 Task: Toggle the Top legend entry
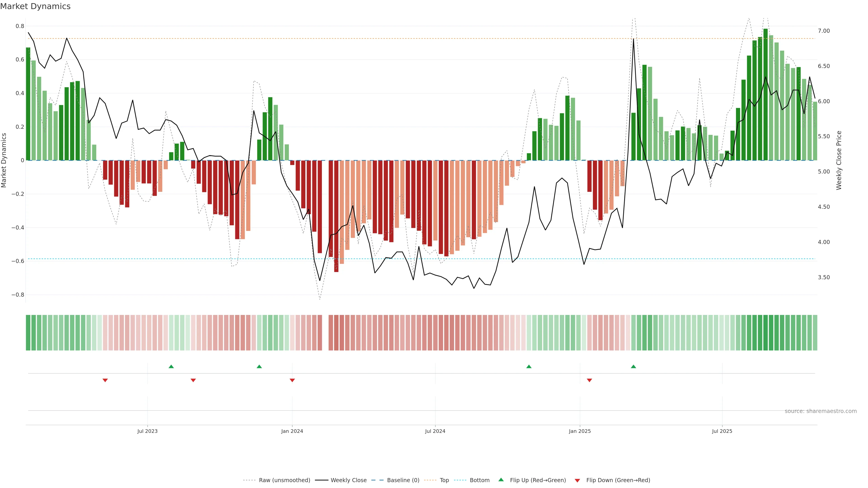click(444, 480)
